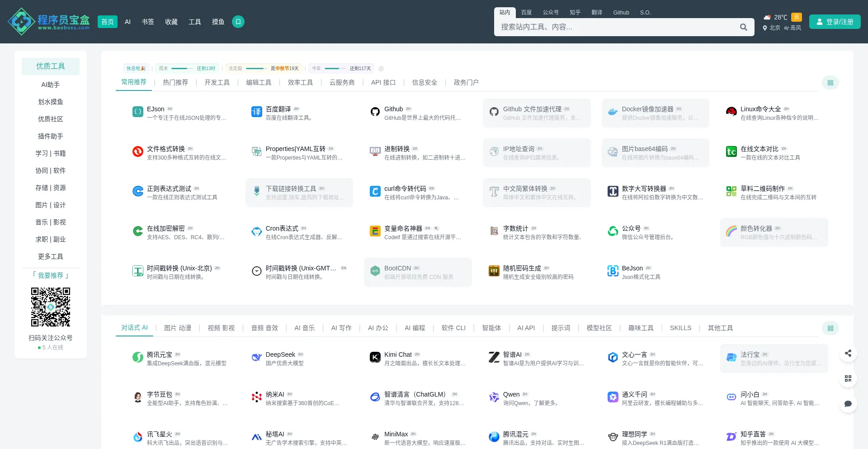Click the 在线文本对比 icon

click(x=731, y=151)
